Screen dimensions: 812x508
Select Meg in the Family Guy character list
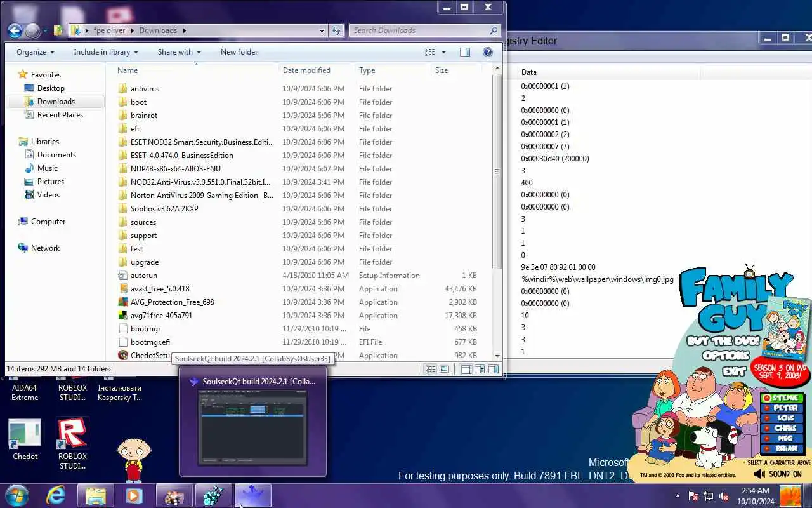(782, 439)
